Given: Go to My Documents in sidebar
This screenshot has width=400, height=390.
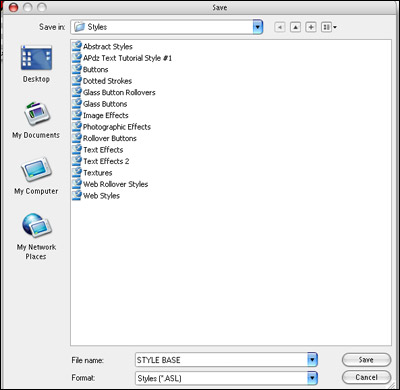Looking at the screenshot, I should 36,120.
